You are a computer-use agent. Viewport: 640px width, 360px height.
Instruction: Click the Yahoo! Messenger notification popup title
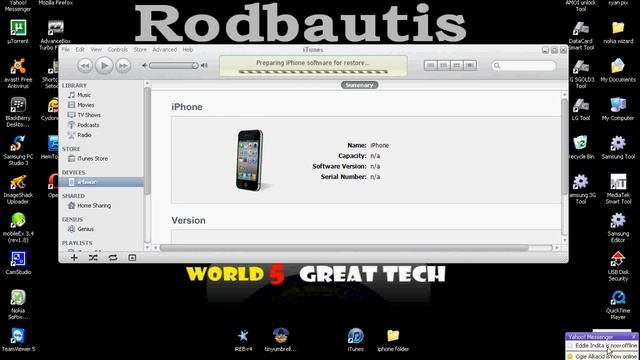(x=591, y=337)
